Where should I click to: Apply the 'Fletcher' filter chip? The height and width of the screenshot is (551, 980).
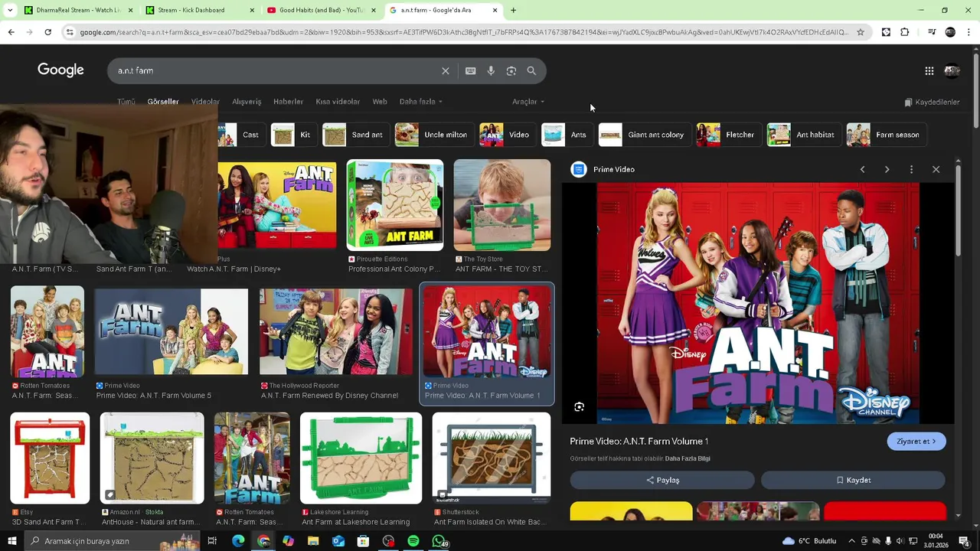tap(728, 135)
